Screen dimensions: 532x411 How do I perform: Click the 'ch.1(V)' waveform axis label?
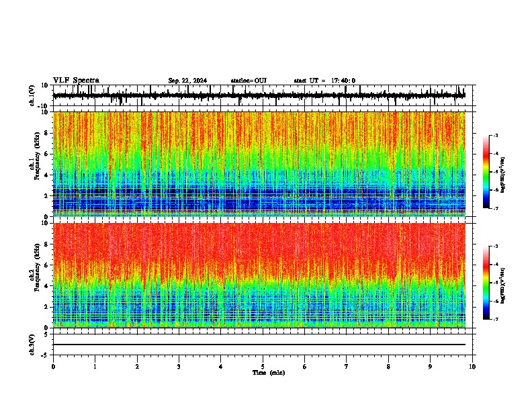[x=32, y=95]
